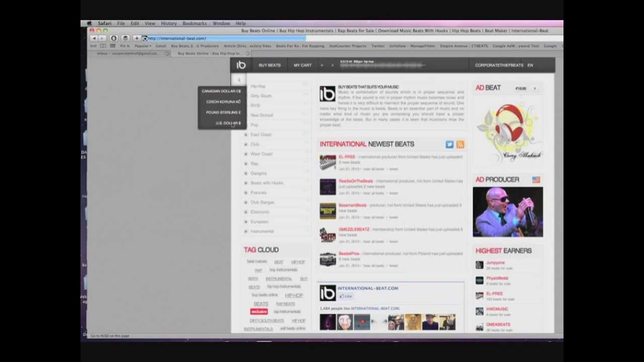The width and height of the screenshot is (644, 362).
Task: Click the Ad Beat headphones artwork
Action: 509,132
